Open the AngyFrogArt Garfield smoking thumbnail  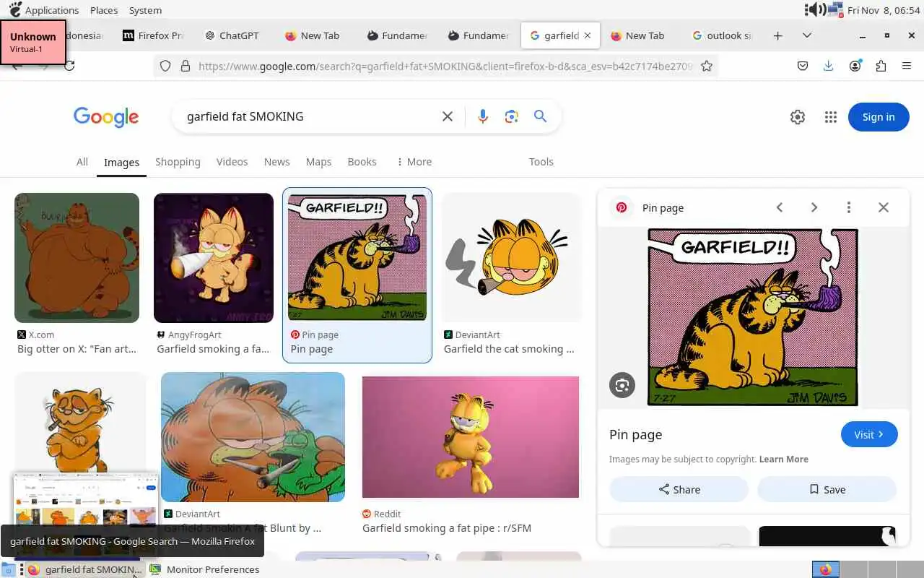pos(214,257)
